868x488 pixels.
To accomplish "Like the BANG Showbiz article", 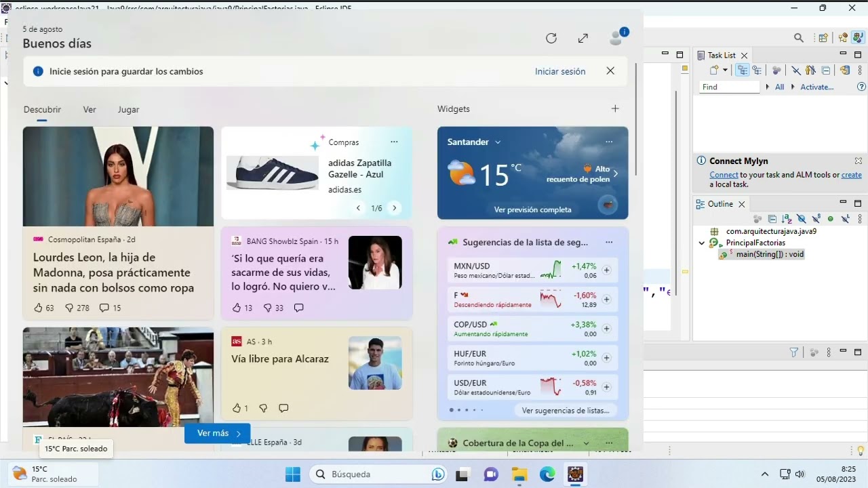I will click(237, 308).
